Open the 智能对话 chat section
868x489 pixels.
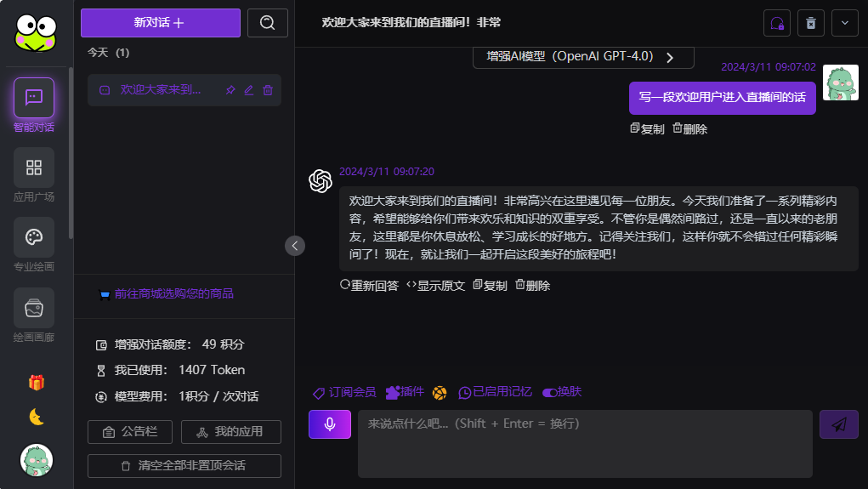(x=34, y=105)
